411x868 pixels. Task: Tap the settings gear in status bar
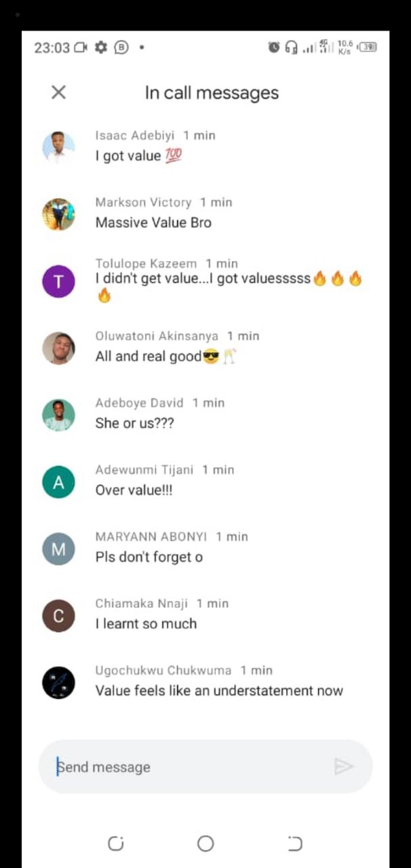coord(101,47)
